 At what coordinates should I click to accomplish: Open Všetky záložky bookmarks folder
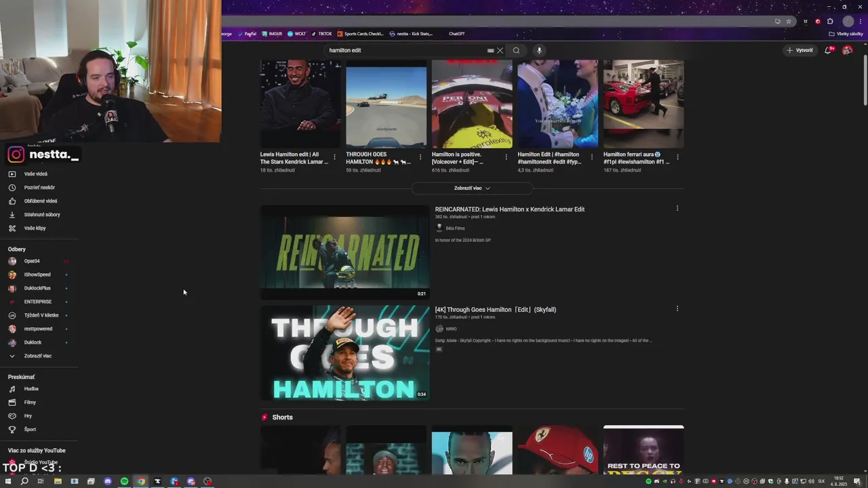[846, 34]
